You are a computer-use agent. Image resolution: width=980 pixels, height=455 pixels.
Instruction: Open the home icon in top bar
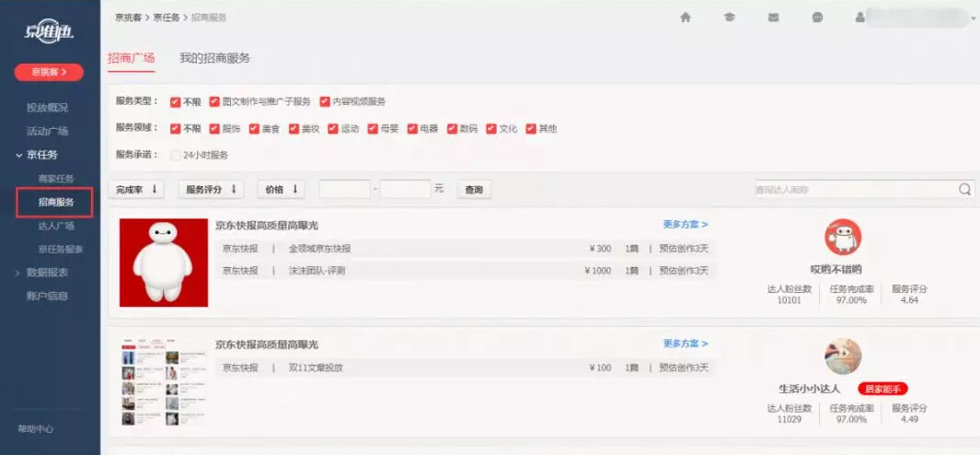pos(685,17)
